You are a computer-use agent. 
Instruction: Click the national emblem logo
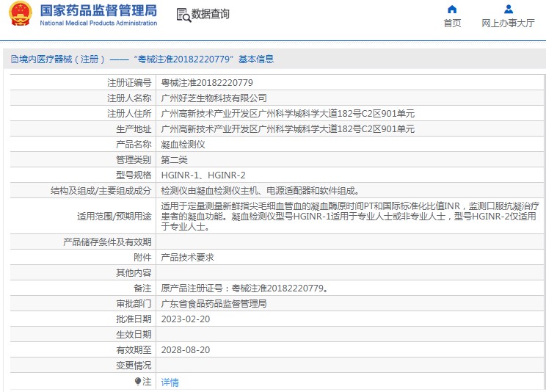pyautogui.click(x=21, y=14)
